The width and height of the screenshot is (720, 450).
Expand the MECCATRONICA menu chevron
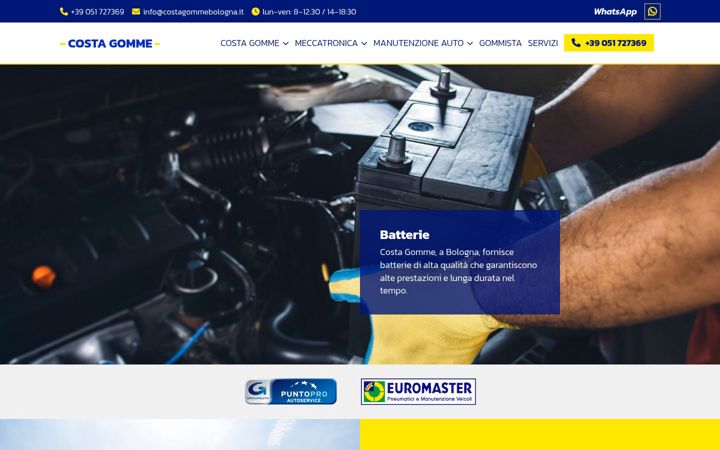tap(364, 43)
